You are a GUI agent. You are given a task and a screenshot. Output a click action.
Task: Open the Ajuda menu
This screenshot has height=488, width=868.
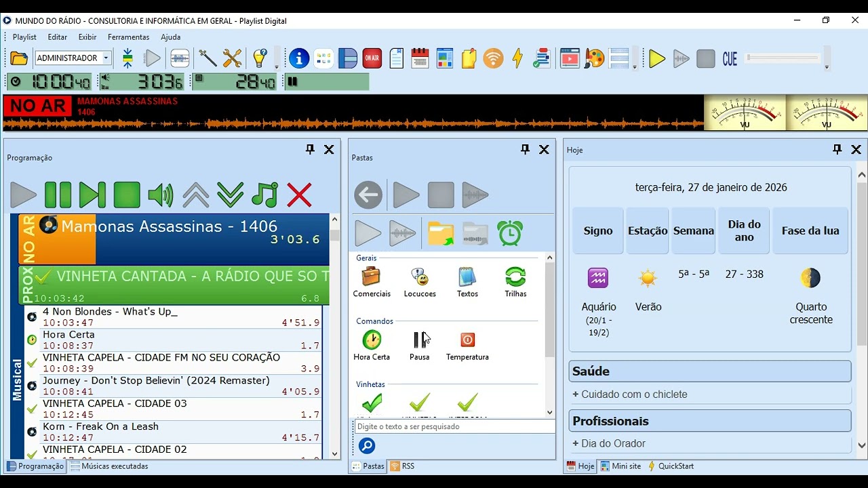pos(170,37)
